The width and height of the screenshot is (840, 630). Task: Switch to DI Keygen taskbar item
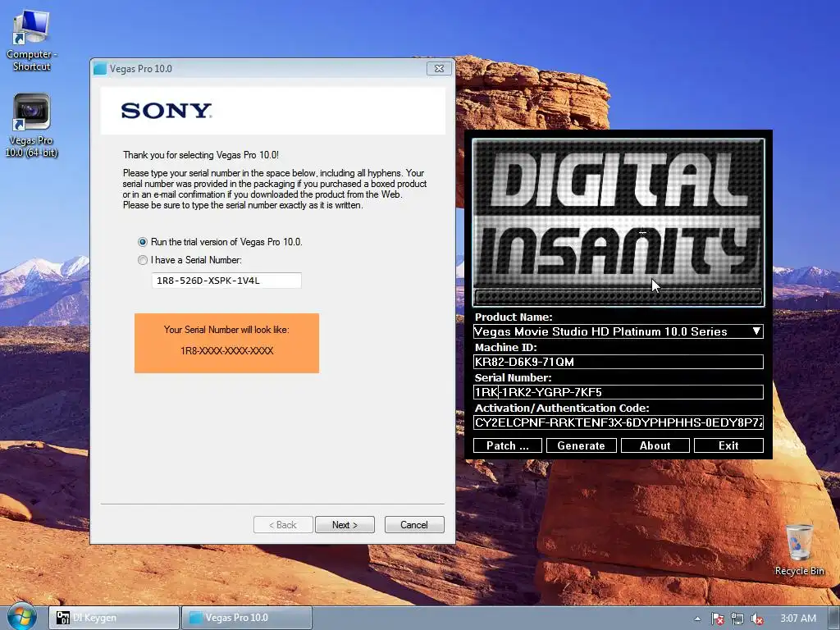113,618
